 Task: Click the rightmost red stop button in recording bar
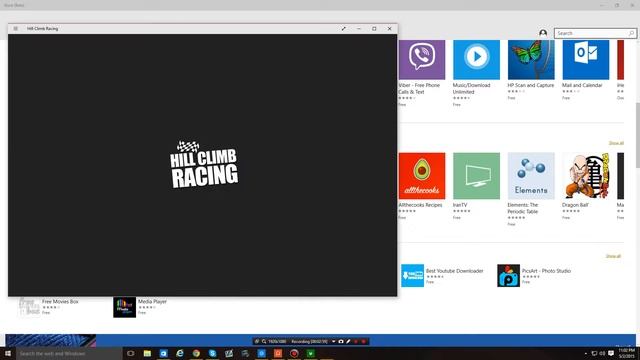pyautogui.click(x=364, y=341)
